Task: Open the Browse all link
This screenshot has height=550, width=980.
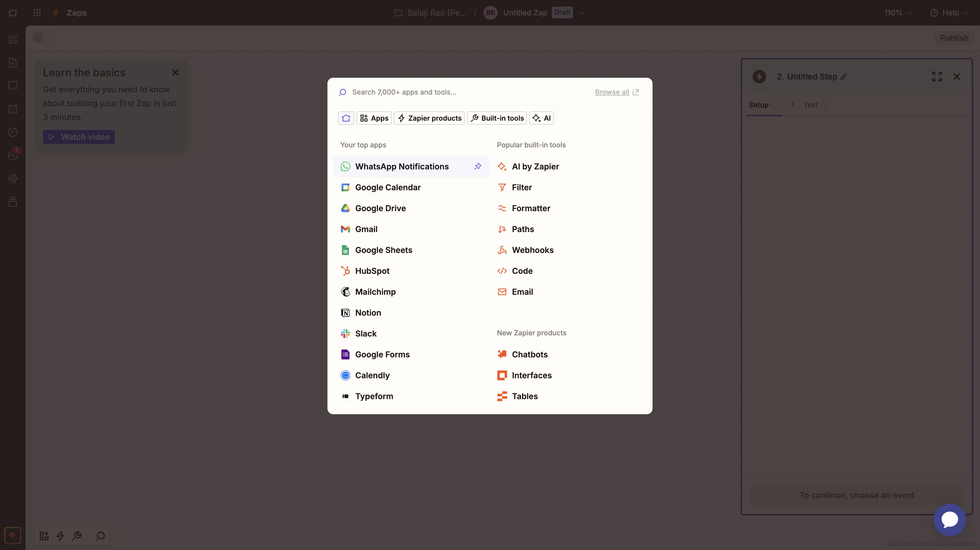Action: (617, 92)
